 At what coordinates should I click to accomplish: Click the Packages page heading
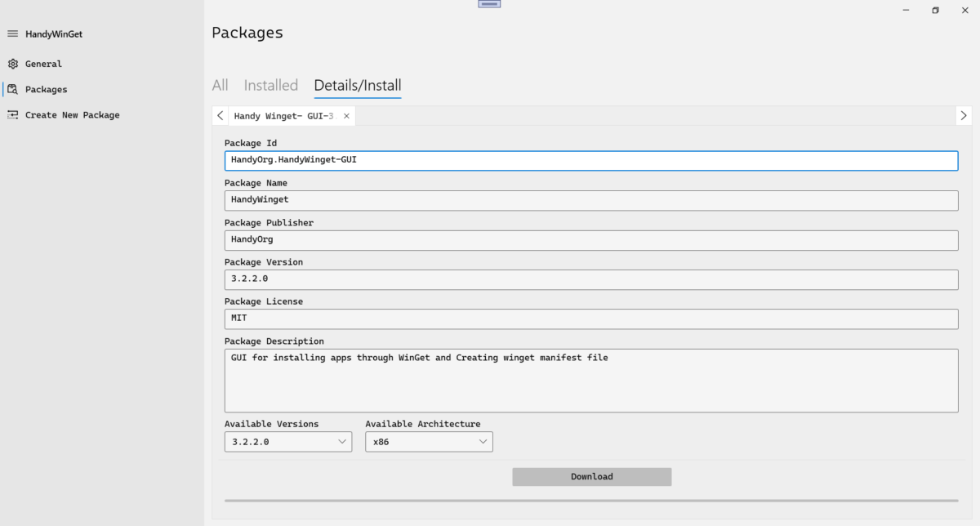click(247, 33)
